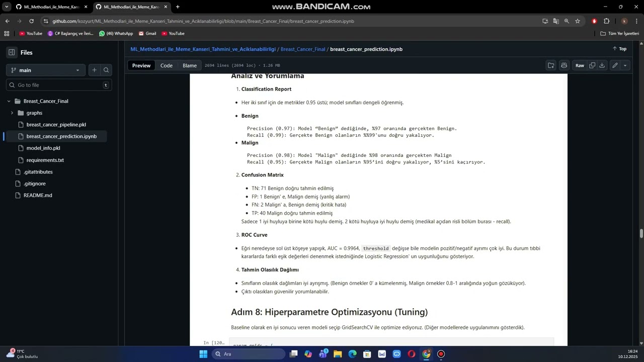The height and width of the screenshot is (362, 644).
Task: Collapse the Breast_Cancer_Final folder
Action: 9,101
